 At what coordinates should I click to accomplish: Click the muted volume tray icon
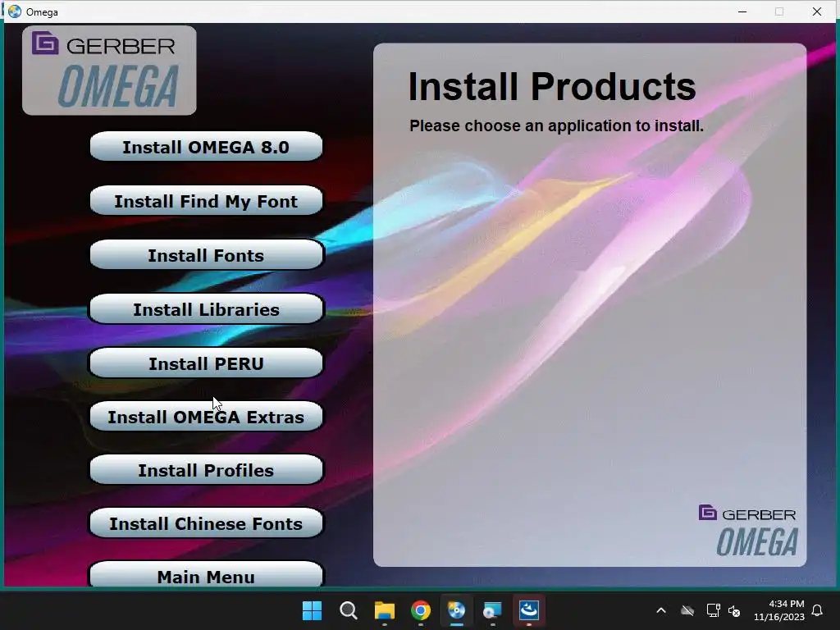point(734,610)
